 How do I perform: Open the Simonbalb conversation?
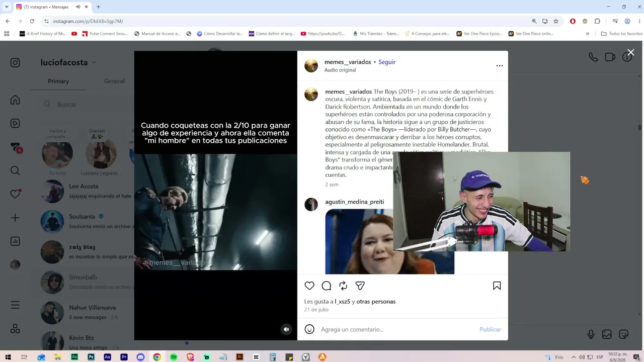pos(86,282)
